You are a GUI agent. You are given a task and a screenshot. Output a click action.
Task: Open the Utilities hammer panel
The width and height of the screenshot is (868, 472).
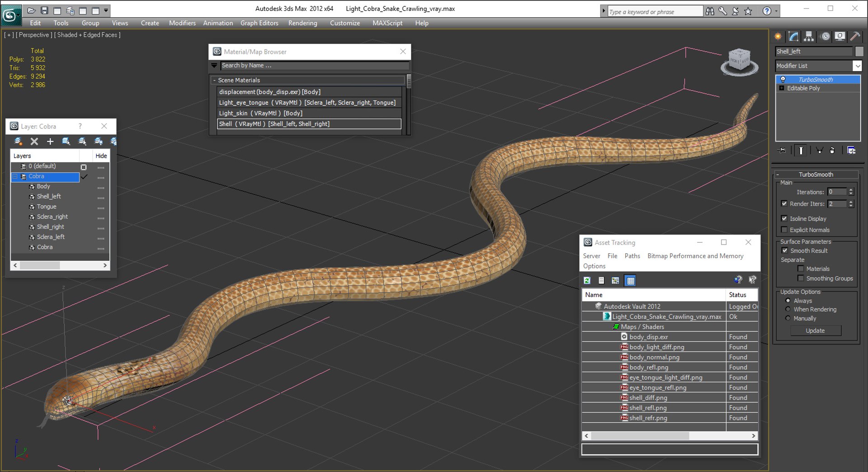855,37
